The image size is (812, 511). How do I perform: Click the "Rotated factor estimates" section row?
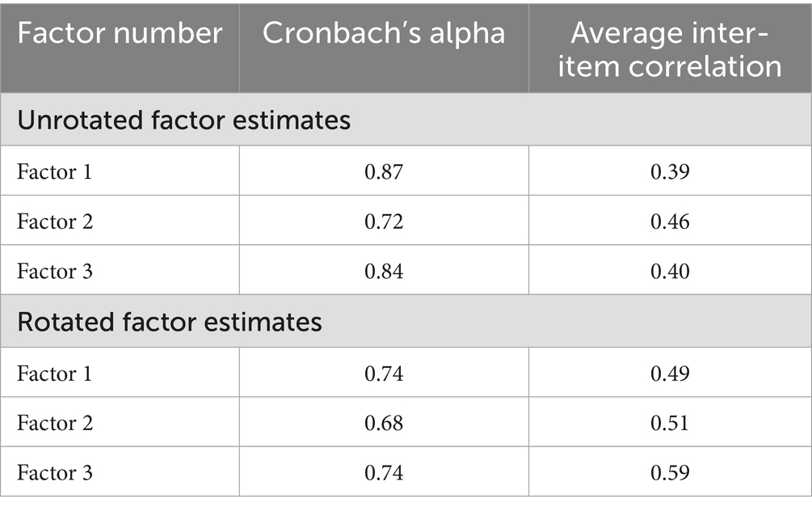click(x=170, y=322)
